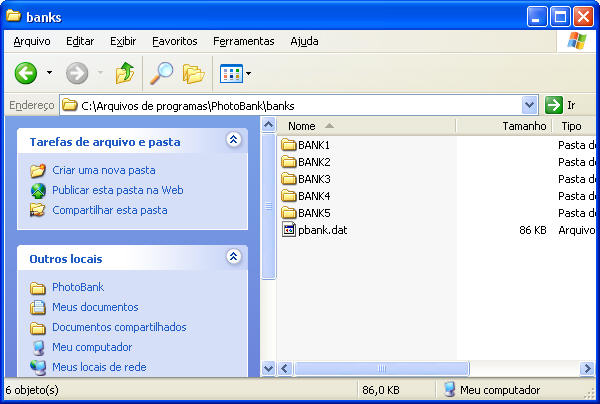This screenshot has height=404, width=600.
Task: Click the sidebar vertical scrollbar thumb
Action: [269, 206]
